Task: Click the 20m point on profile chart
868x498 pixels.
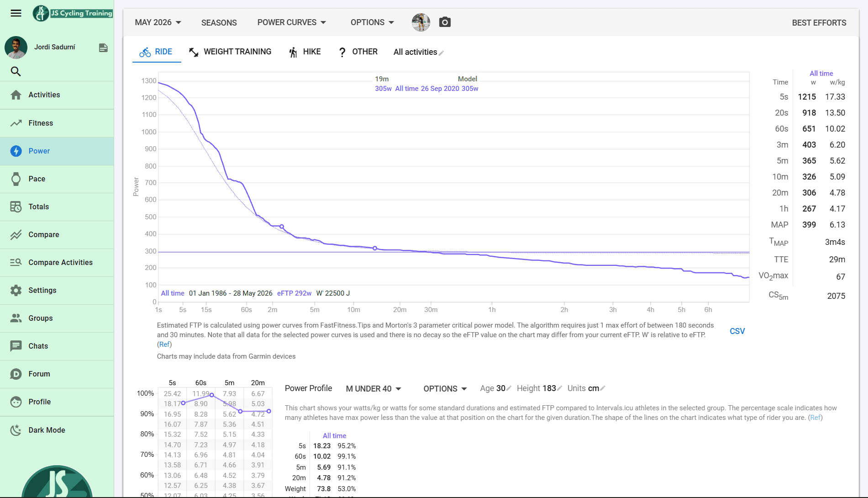Action: pyautogui.click(x=269, y=411)
